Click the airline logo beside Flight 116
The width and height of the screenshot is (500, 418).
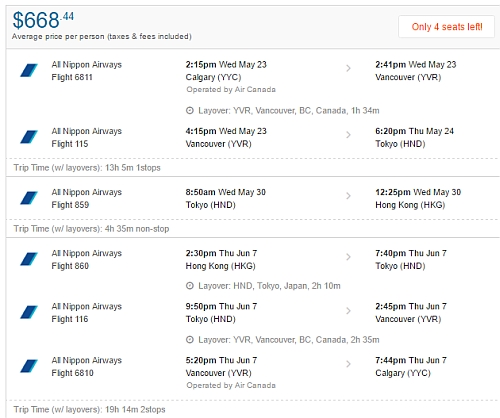coord(29,312)
